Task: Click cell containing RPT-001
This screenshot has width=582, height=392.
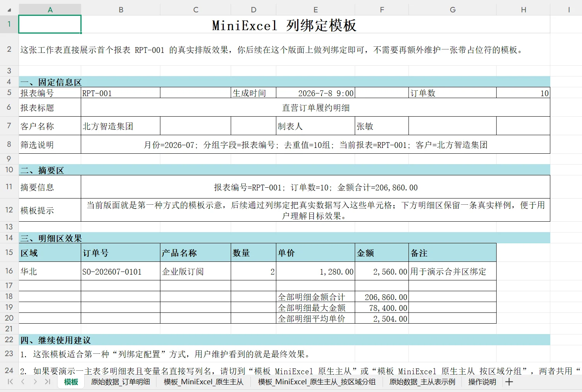Action: (121, 93)
